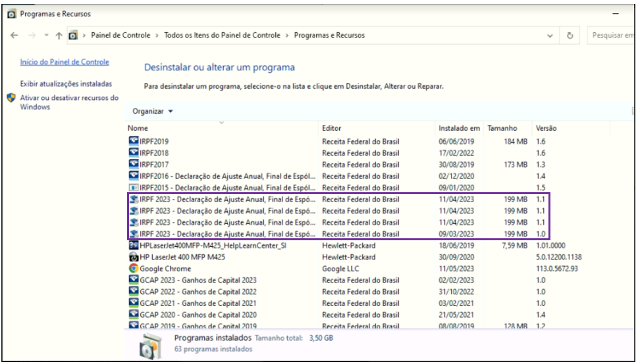Screen dimensions: 638x364
Task: Click the GCAP 2022 program icon
Action: [134, 292]
